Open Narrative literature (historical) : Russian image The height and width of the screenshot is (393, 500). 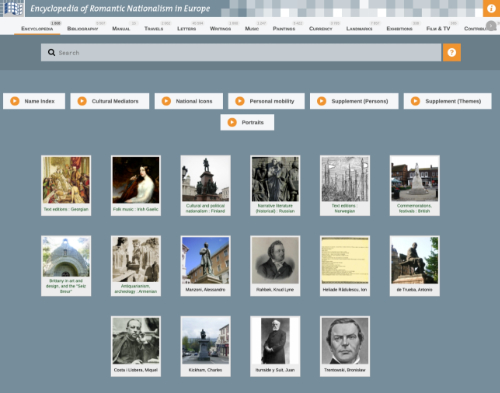click(275, 179)
